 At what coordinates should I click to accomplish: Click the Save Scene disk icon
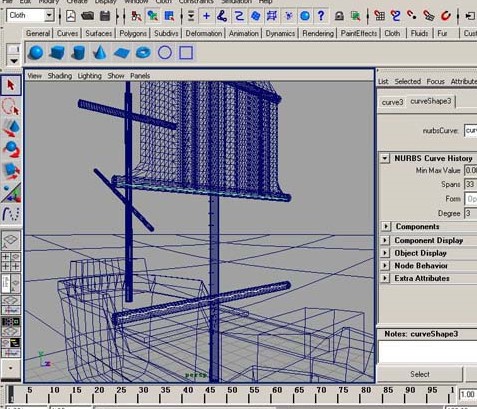[x=105, y=16]
